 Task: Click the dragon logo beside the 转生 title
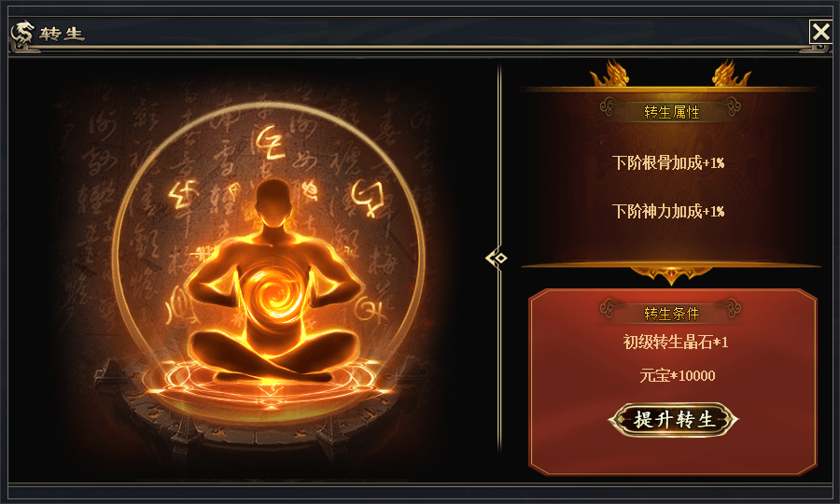coord(22,35)
